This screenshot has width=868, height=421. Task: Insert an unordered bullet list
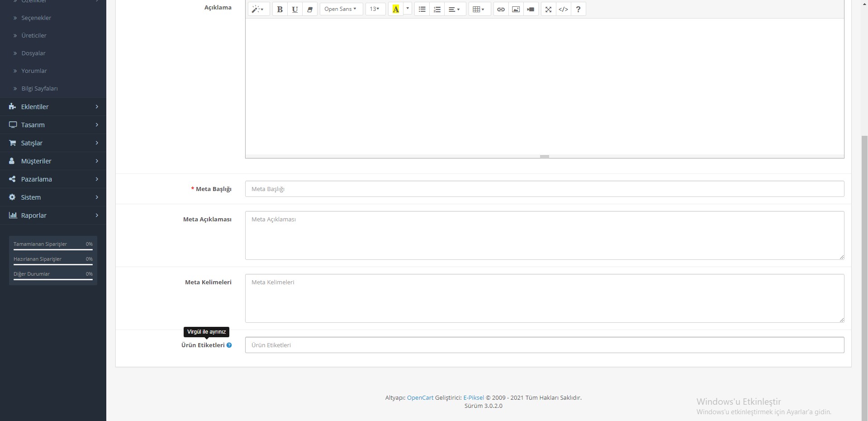[422, 9]
